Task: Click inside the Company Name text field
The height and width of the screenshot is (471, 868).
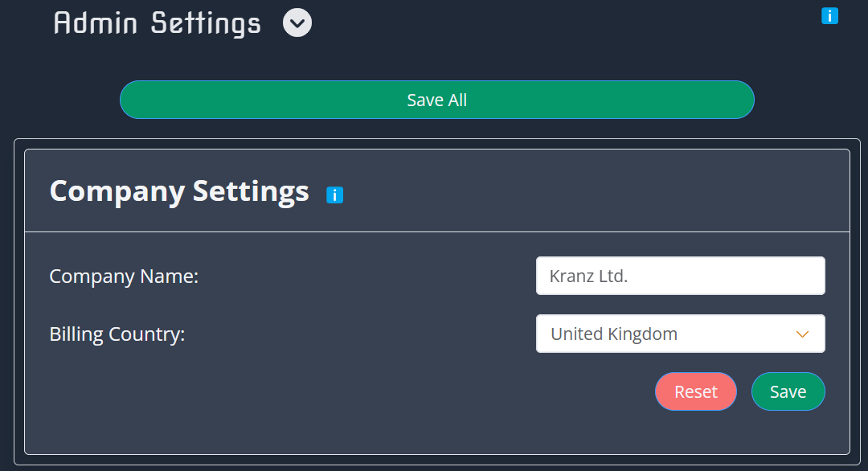Action: [681, 275]
